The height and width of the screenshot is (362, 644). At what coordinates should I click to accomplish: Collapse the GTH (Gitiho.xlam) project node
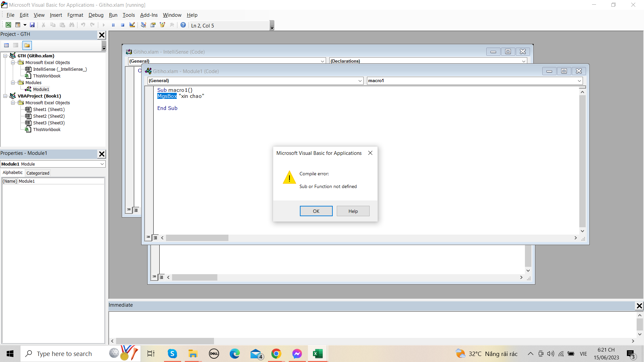5,56
